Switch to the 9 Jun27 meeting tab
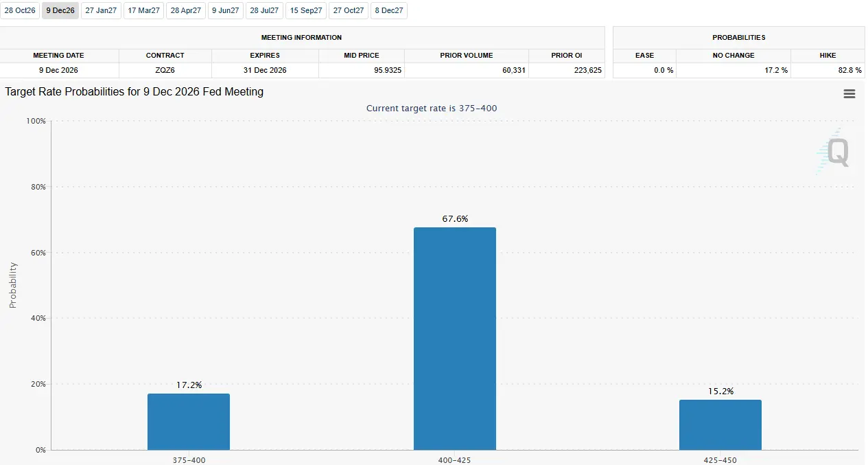Viewport: 868px width, 465px height. tap(226, 10)
